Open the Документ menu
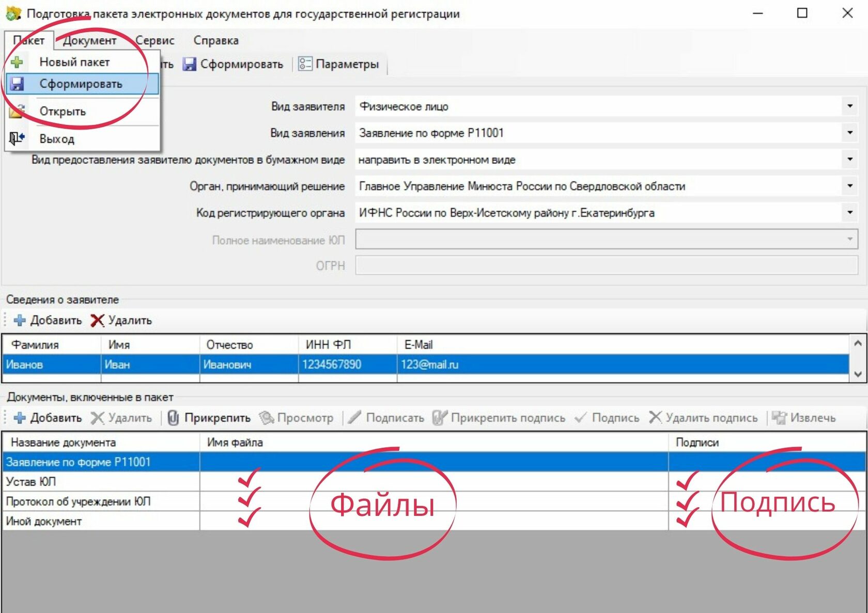This screenshot has width=868, height=613. 90,40
